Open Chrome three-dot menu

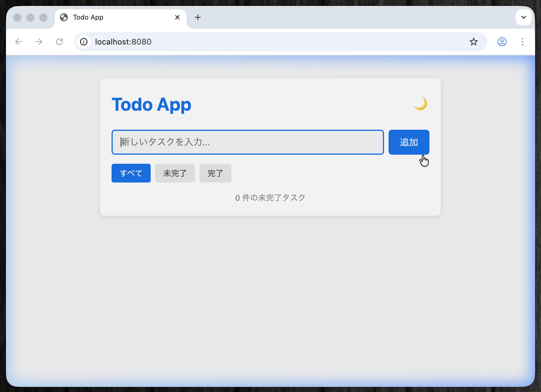522,42
